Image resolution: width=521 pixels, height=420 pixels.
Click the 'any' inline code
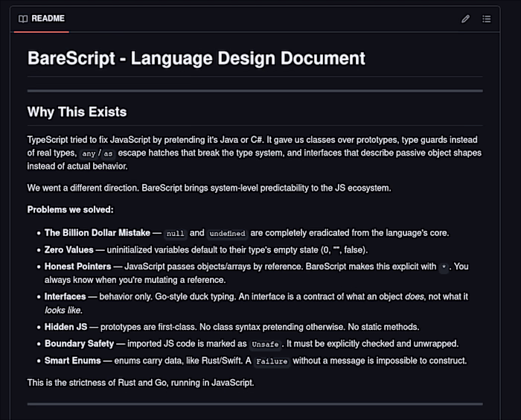[x=89, y=153]
